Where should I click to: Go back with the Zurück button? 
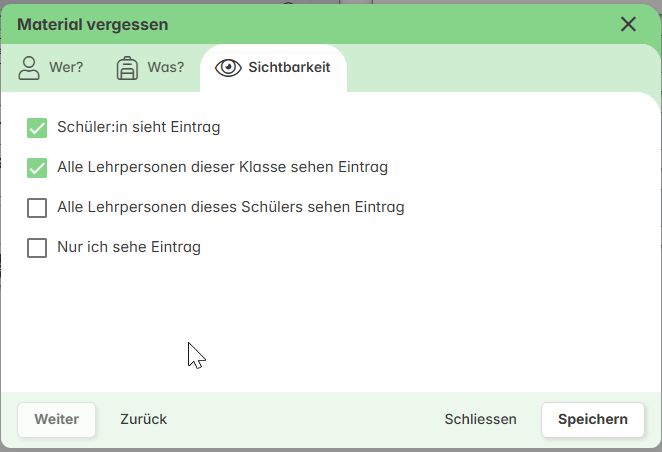pyautogui.click(x=143, y=419)
